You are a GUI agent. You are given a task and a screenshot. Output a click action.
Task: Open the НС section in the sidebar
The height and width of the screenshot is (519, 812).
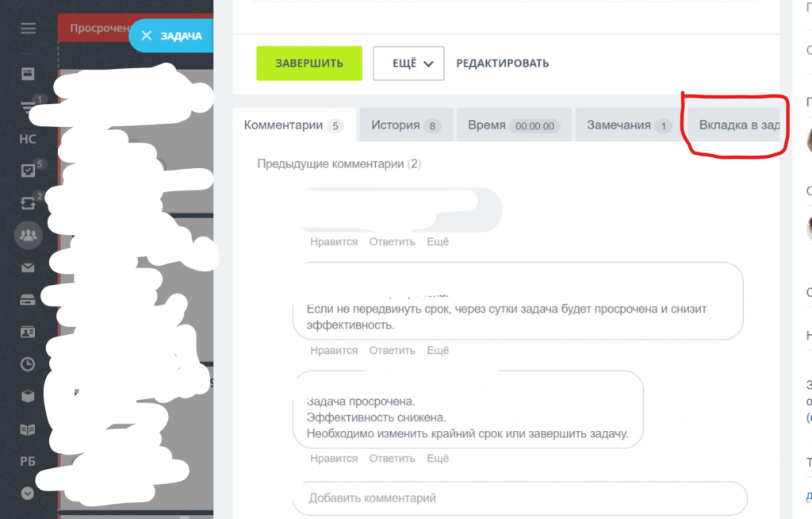click(28, 139)
